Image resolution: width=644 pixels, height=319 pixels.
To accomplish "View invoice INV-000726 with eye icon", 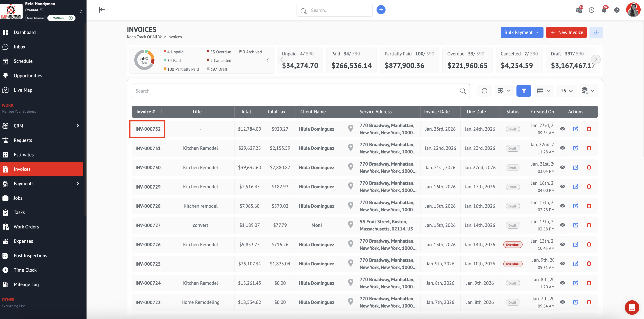I will [x=562, y=244].
